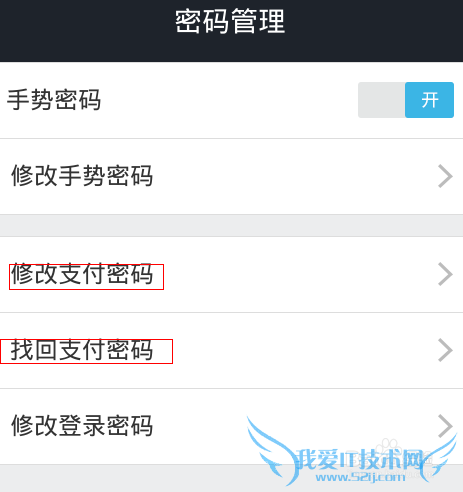Select the 修改支付密码 menu text

[82, 274]
